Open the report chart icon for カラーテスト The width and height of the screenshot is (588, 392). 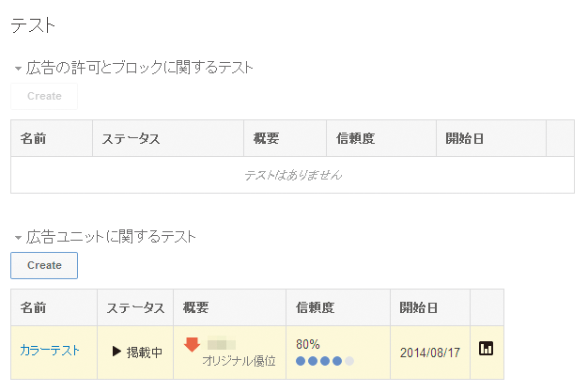pyautogui.click(x=486, y=349)
